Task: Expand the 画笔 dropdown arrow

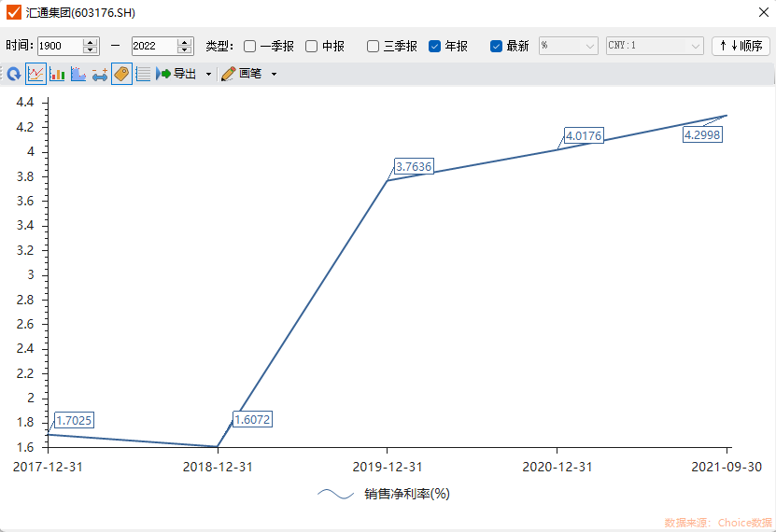Action: tap(274, 74)
